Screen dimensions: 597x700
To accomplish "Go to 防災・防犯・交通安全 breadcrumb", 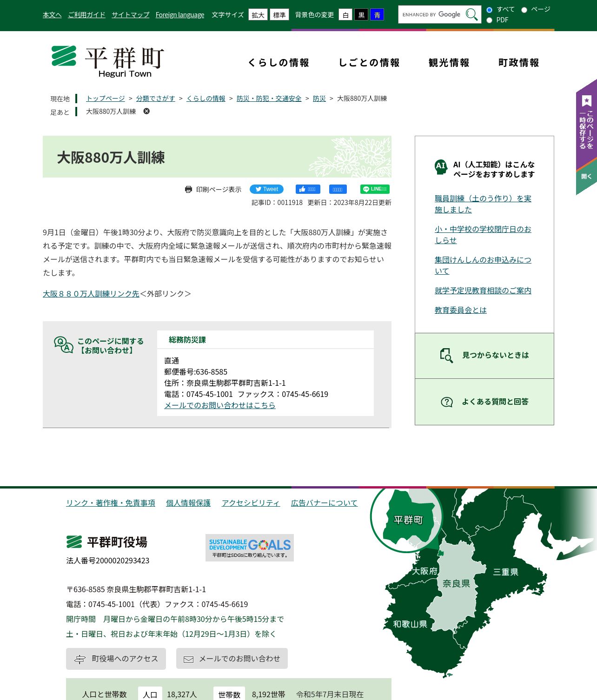I will [269, 99].
